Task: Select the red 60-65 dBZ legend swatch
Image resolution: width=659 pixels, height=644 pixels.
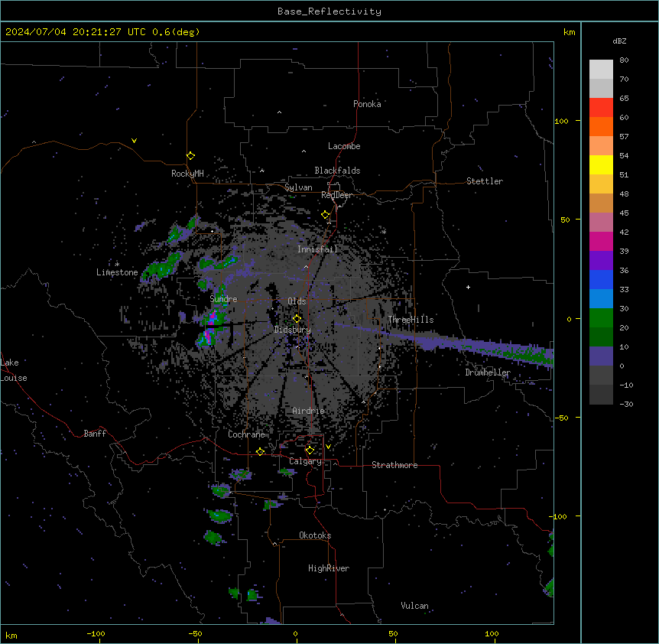Action: [x=601, y=107]
